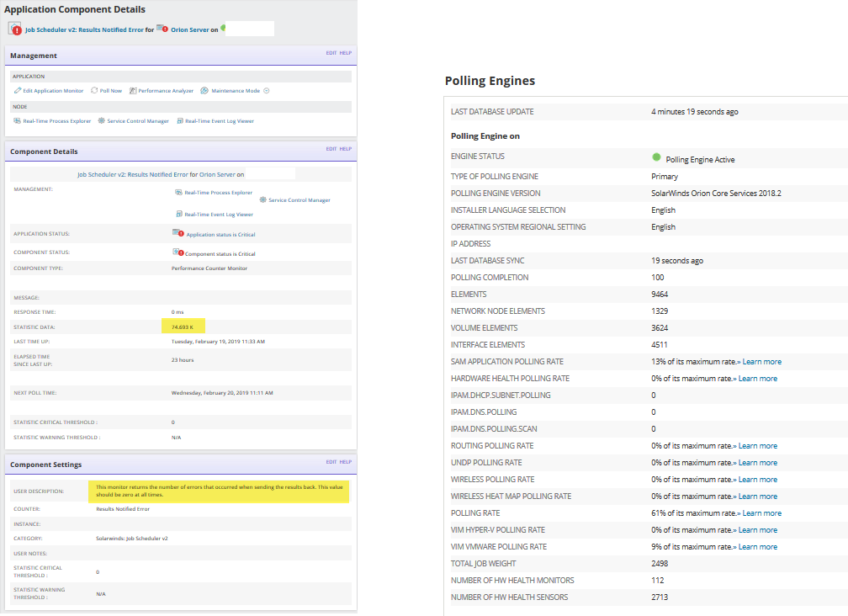Open the Performance Analyzer link
Viewport: 848px width, 616px height.
coord(166,91)
